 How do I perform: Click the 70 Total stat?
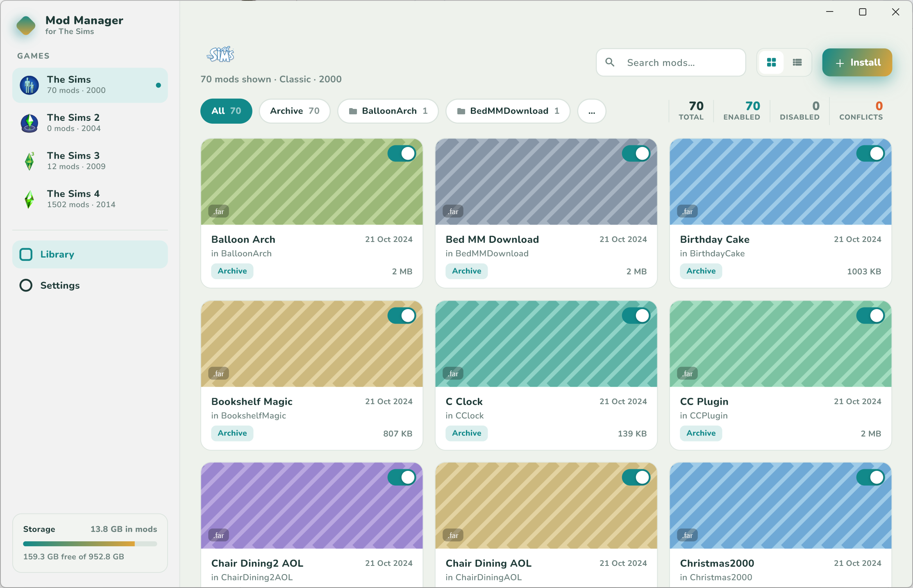point(691,111)
